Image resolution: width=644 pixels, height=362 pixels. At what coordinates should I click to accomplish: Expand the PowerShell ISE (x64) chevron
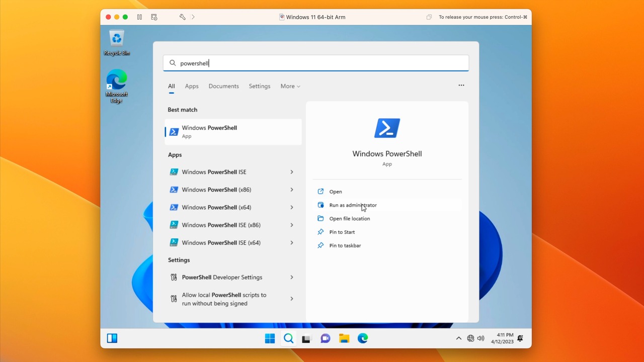pyautogui.click(x=292, y=242)
